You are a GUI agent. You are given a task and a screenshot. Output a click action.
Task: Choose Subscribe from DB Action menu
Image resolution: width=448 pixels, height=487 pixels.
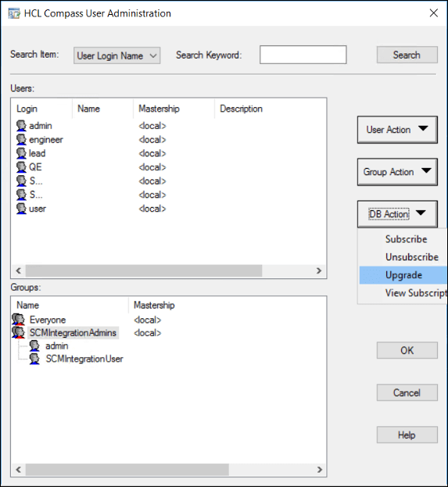pyautogui.click(x=406, y=239)
